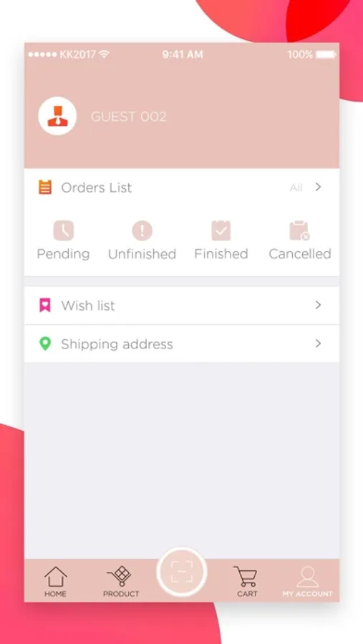Tap the battery indicator in status bar
The image size is (363, 644).
tap(326, 54)
